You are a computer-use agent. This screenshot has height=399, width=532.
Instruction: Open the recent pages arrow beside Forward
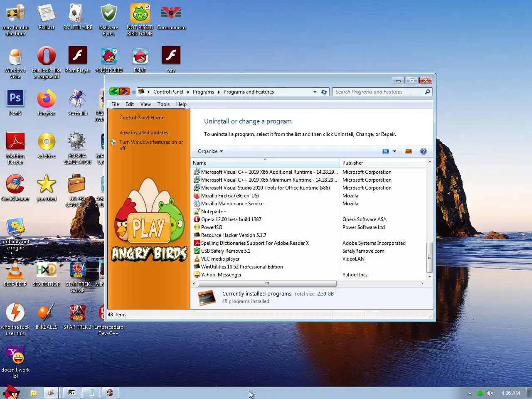coord(133,92)
